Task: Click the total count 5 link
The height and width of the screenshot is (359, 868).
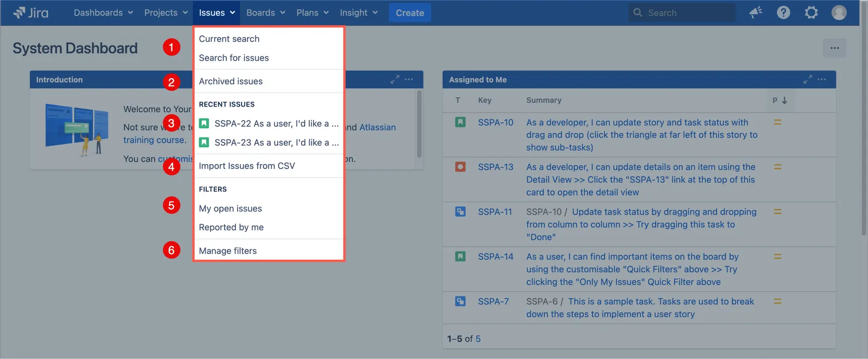Action: tap(478, 339)
